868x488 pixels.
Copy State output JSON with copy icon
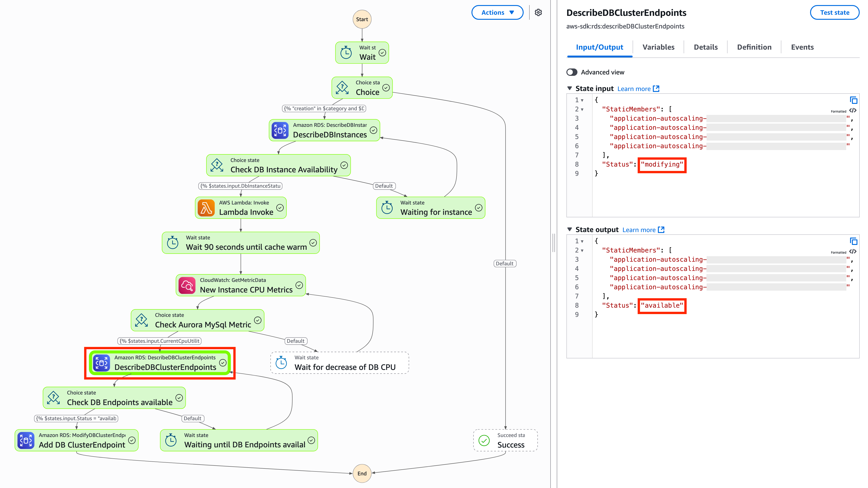(853, 241)
